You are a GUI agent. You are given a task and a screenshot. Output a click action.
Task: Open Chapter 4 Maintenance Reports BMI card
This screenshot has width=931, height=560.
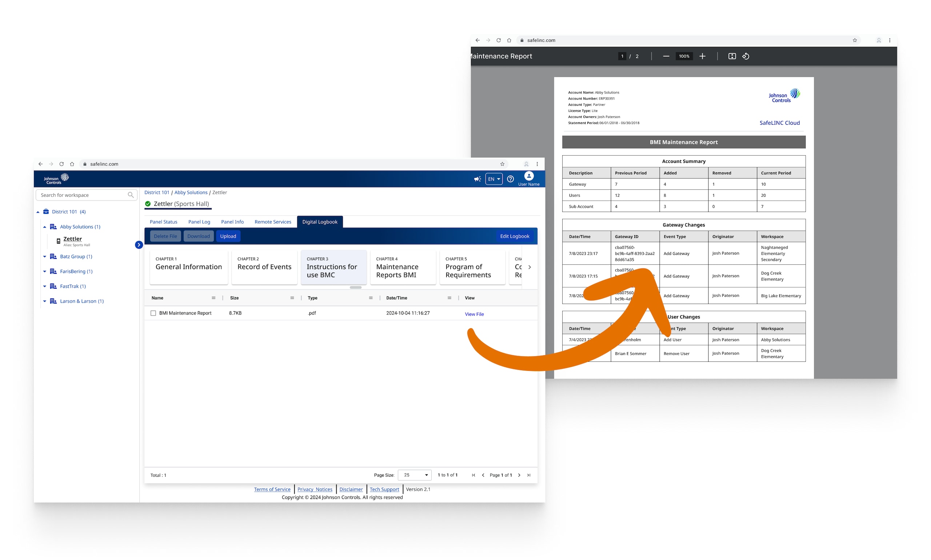coord(403,267)
